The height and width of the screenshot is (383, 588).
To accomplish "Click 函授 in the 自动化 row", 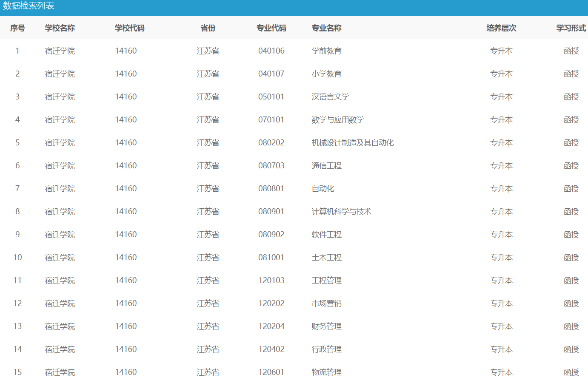I will tap(571, 189).
